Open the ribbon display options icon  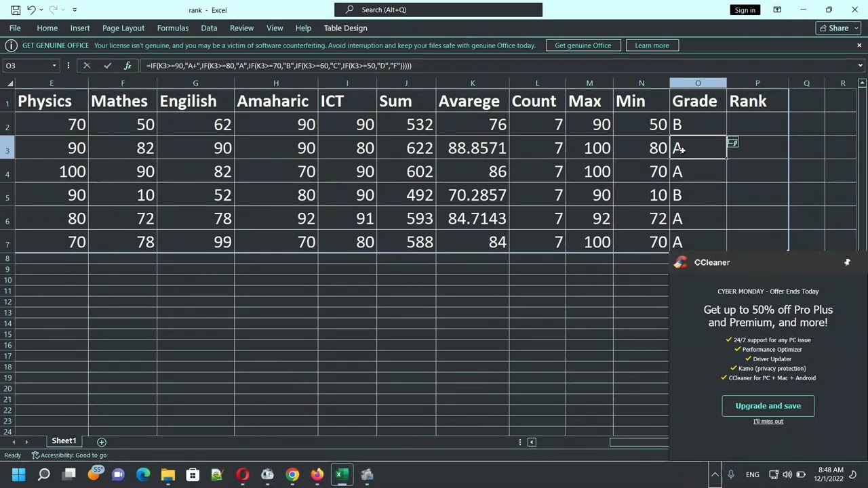point(777,9)
